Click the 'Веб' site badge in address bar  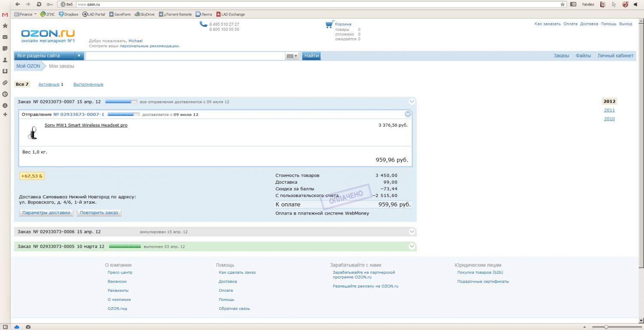click(x=67, y=4)
